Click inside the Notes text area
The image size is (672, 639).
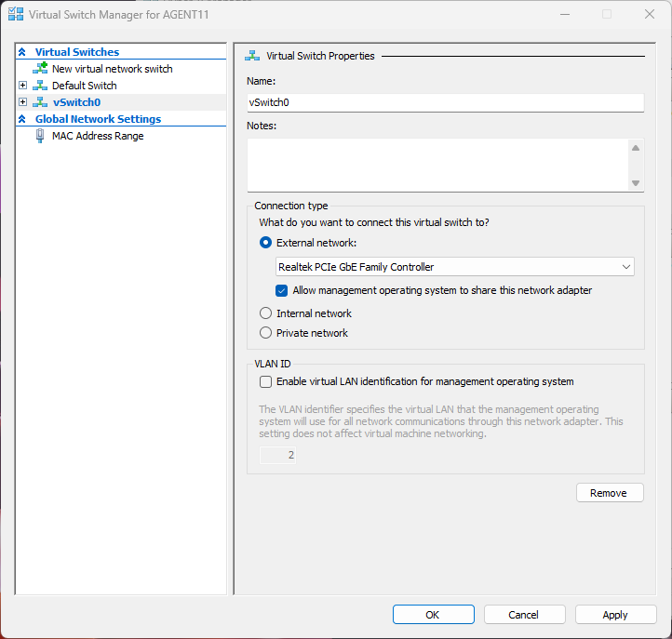438,165
